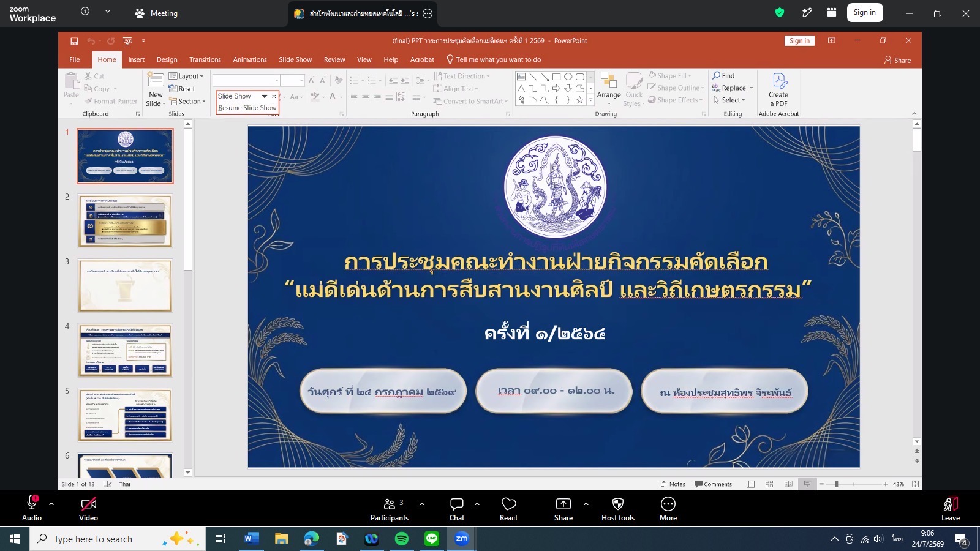The height and width of the screenshot is (551, 980).
Task: Open the Transitions ribbon tab
Action: [x=205, y=59]
